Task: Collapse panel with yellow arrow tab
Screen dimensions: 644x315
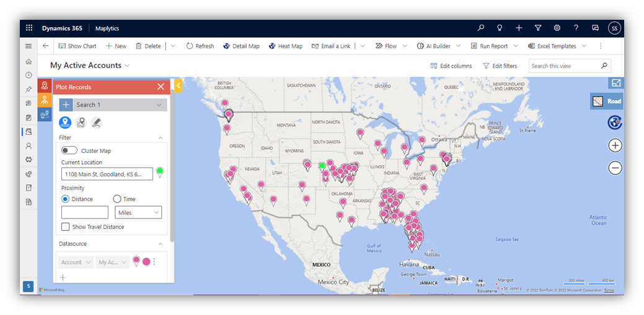Action: 179,85
